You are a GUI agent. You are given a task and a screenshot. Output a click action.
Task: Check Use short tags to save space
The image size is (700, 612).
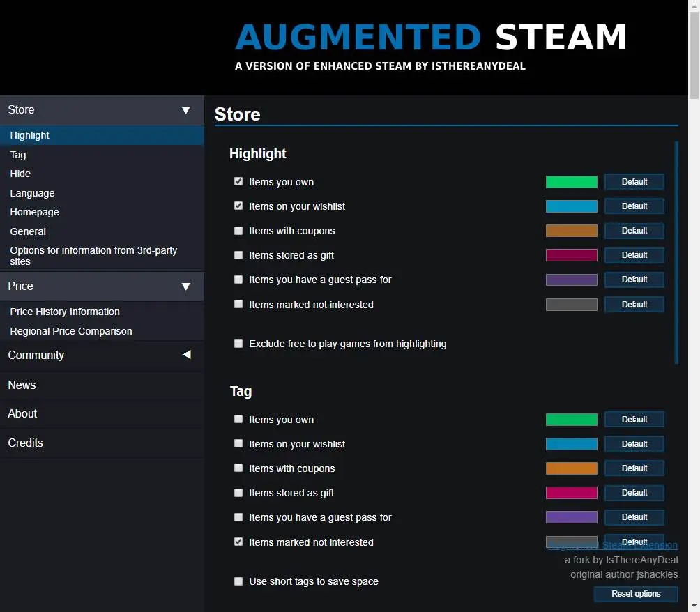238,581
